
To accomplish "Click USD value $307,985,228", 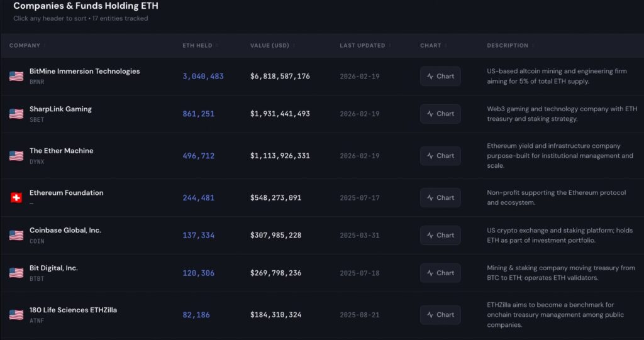I will click(x=275, y=235).
